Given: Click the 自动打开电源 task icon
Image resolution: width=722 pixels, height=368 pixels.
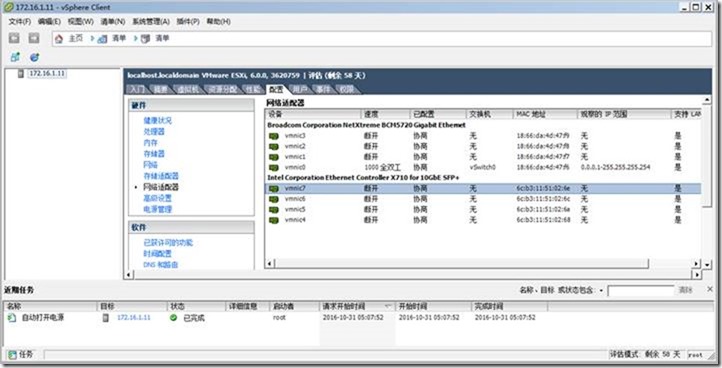Looking at the screenshot, I should coord(12,318).
